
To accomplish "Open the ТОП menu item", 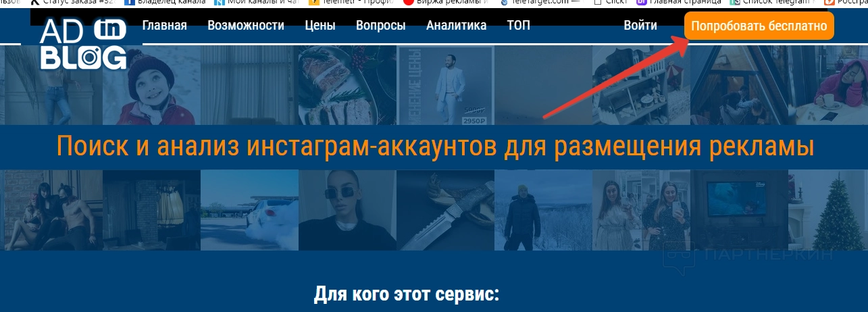I will pos(519,26).
